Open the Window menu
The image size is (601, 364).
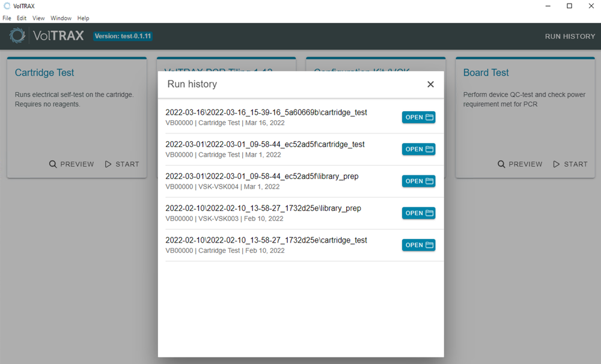(61, 18)
